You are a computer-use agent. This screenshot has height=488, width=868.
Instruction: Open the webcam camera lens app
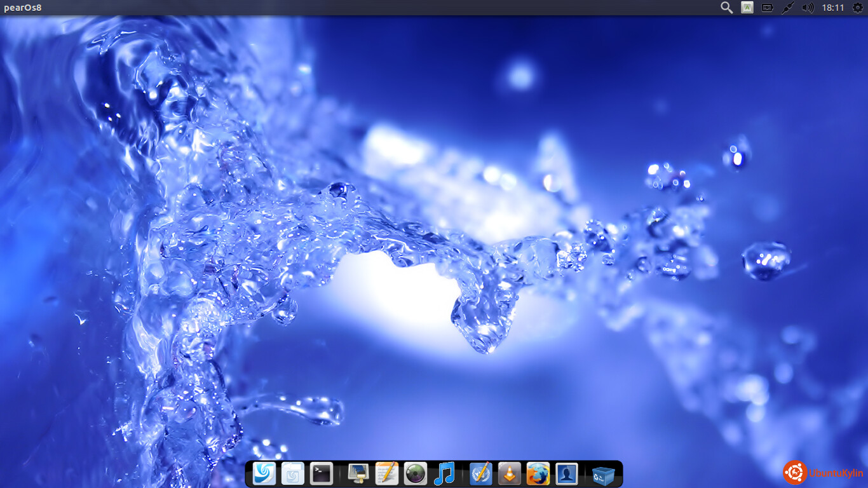(x=415, y=474)
